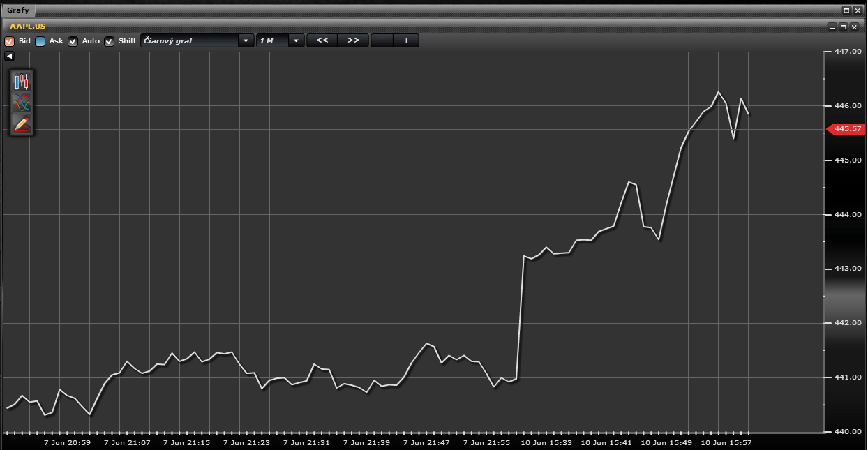Click the 7 Jun 21:07 time label
The height and width of the screenshot is (450, 868).
pos(128,442)
